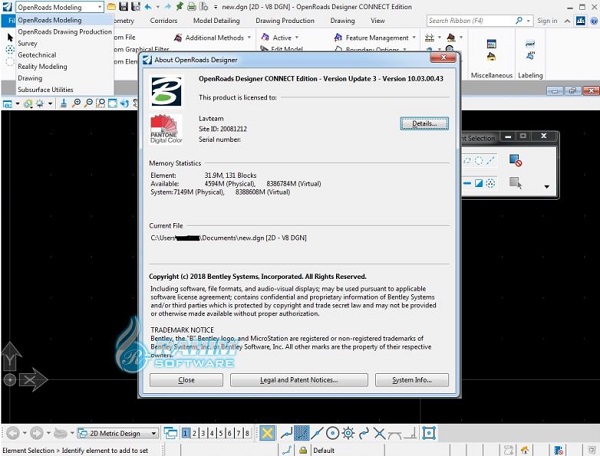The height and width of the screenshot is (456, 600).
Task: Click the Redo arrow icon
Action: pos(168,7)
